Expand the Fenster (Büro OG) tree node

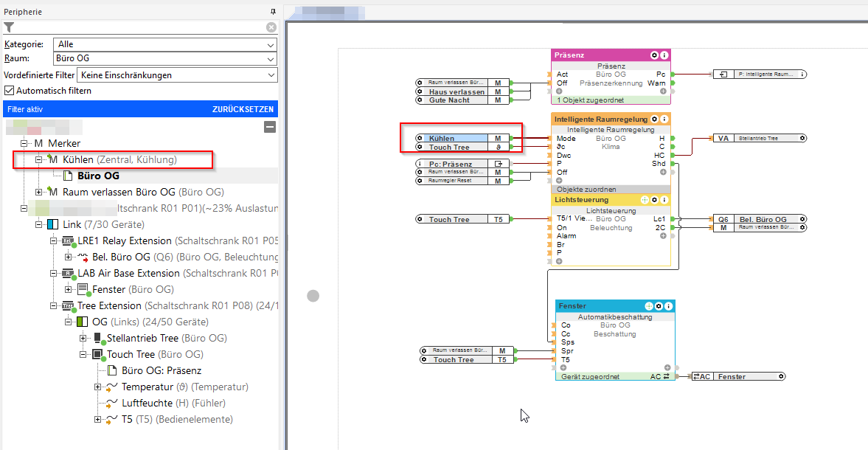(x=68, y=289)
